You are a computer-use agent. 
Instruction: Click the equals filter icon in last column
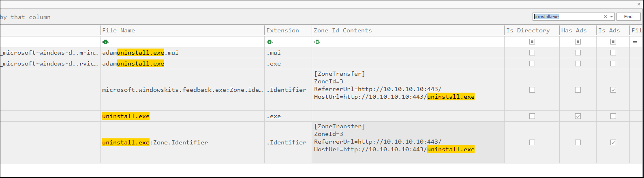tap(635, 42)
